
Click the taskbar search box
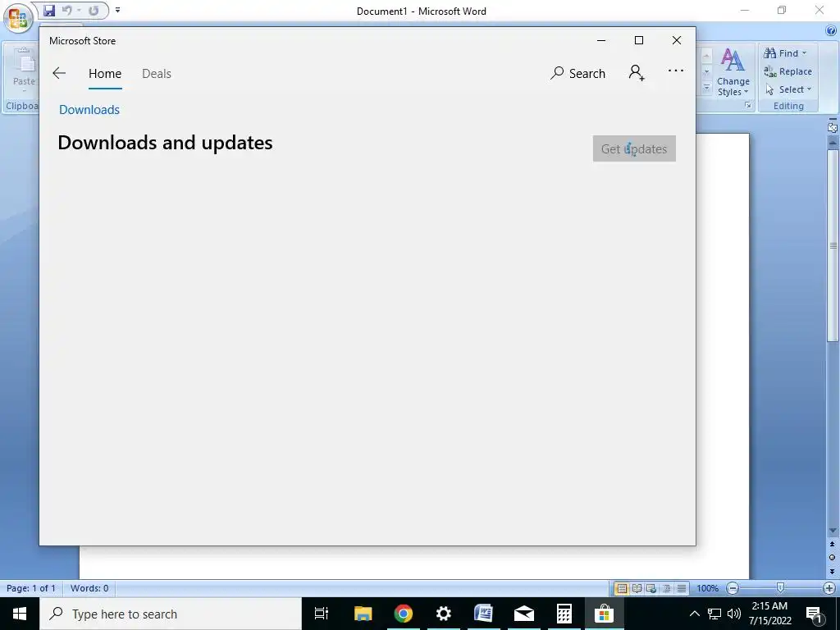pos(171,614)
